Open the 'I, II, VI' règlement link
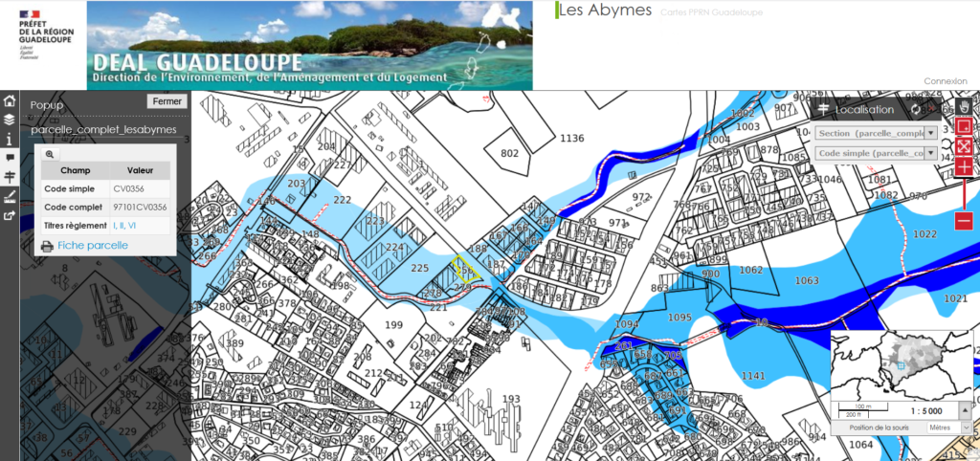The width and height of the screenshot is (980, 461). pyautogui.click(x=123, y=226)
